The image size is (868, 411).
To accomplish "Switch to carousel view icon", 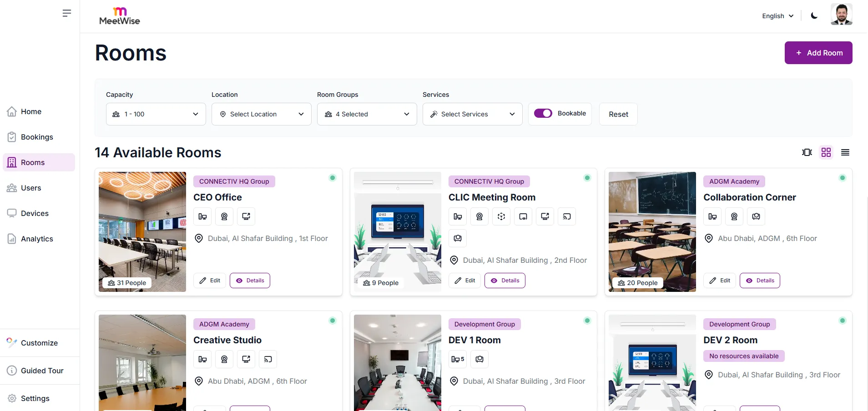I will click(x=807, y=152).
